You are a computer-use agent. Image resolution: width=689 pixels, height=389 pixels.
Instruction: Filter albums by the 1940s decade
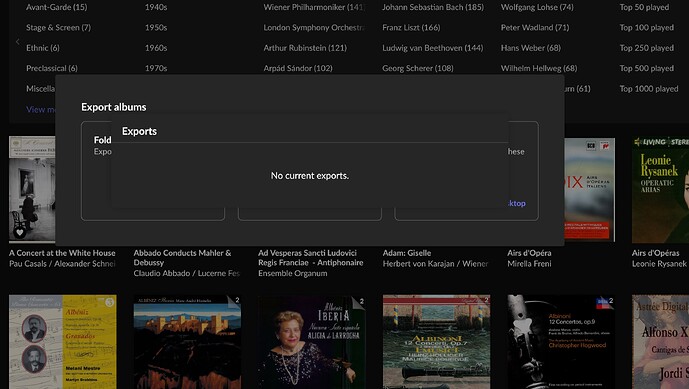pyautogui.click(x=156, y=7)
